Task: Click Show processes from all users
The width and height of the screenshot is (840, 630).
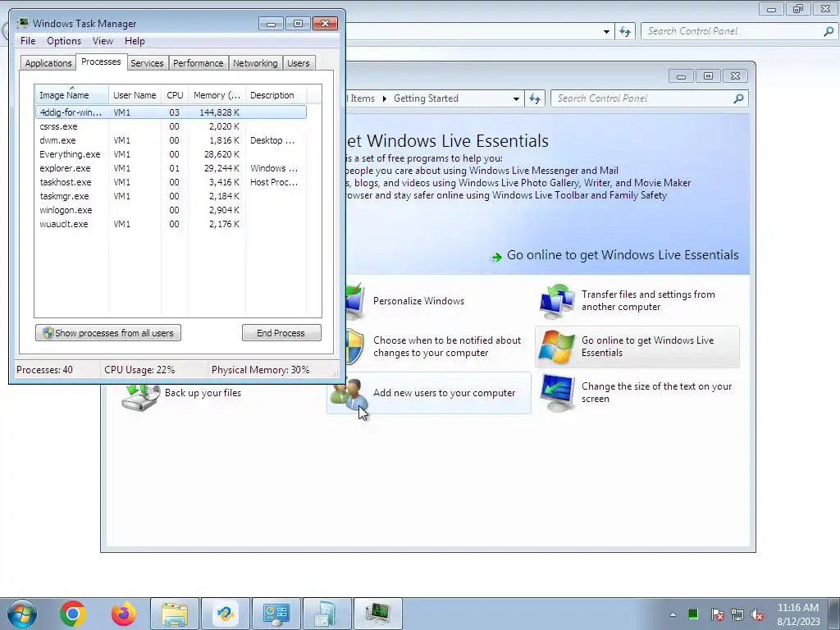Action: (108, 333)
